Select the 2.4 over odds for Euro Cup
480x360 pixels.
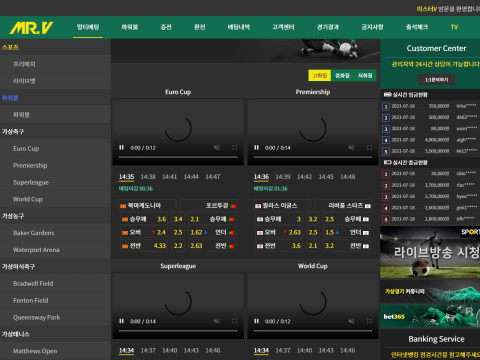(x=159, y=232)
